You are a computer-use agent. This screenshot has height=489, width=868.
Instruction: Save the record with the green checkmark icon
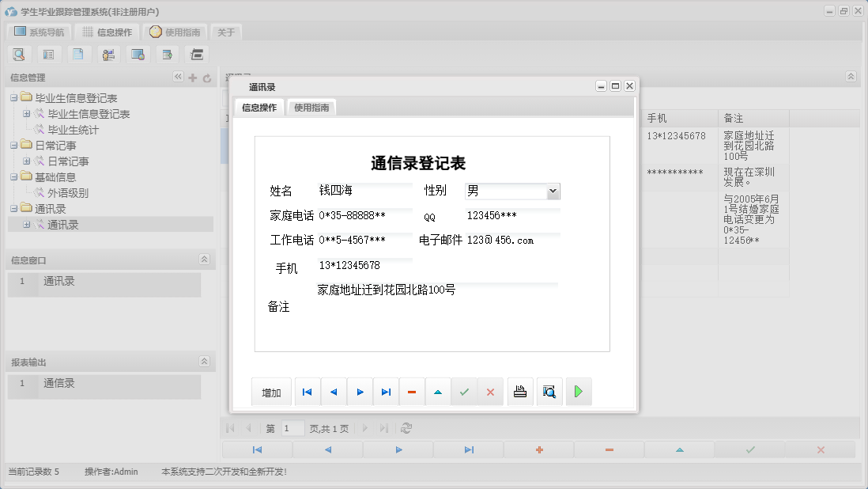[464, 391]
